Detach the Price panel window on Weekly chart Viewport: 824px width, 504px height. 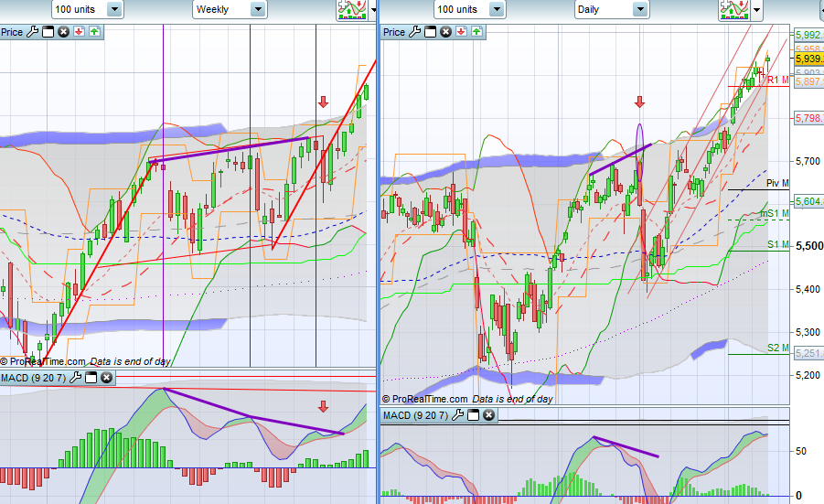(x=48, y=32)
